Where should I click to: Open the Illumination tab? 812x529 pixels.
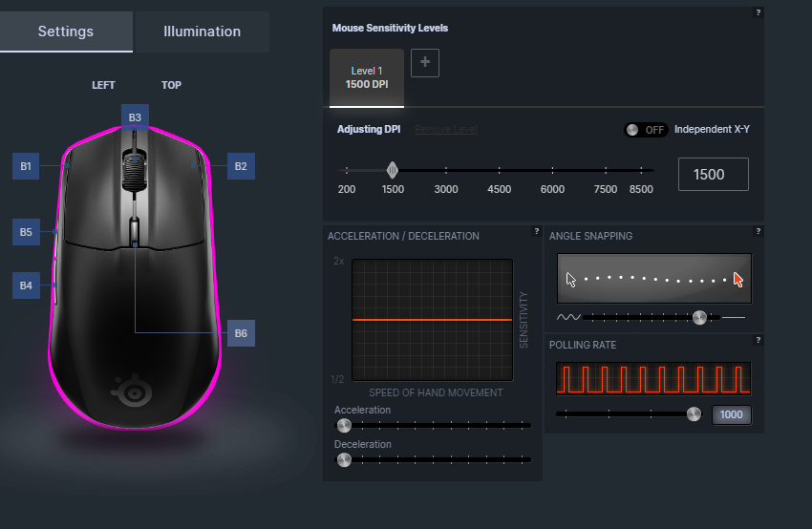click(x=202, y=32)
